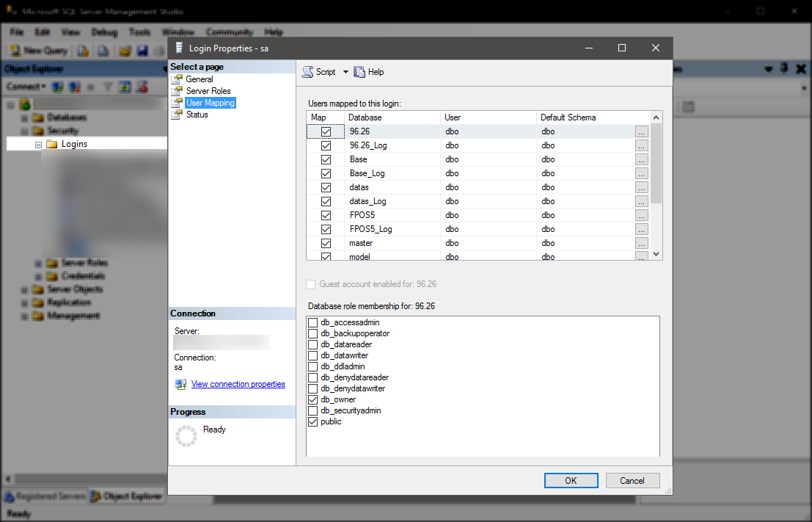Open schema browse button for FPOS5 row
Viewport: 812px width, 522px height.
coord(642,216)
